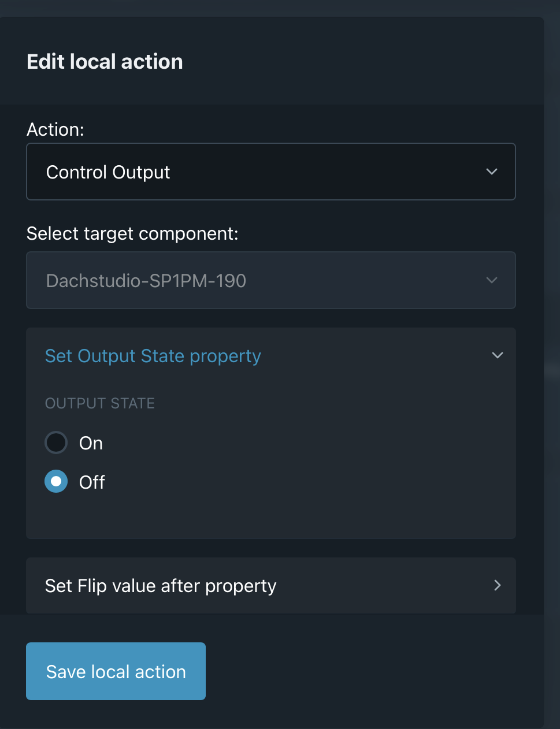This screenshot has height=729, width=560.
Task: Save the local action
Action: 116,671
